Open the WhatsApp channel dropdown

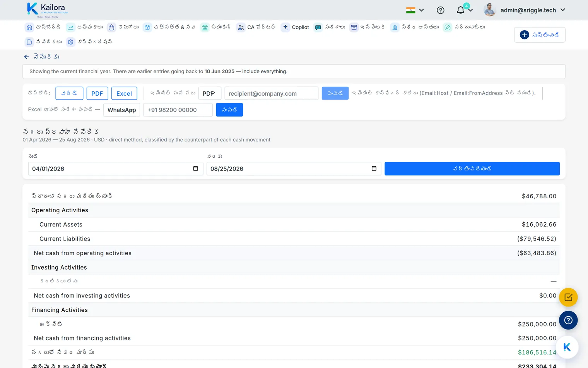coord(121,110)
